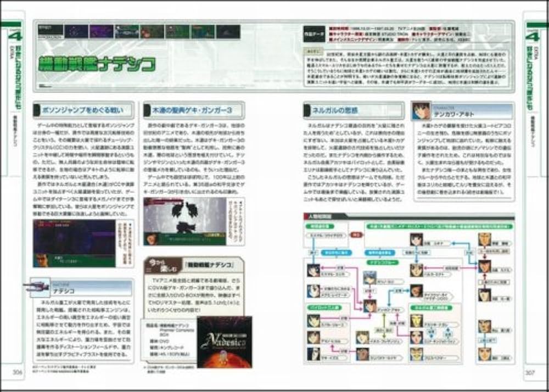Click the 「機動戦艦ナデシコ」 DVD box heading

coord(209,265)
